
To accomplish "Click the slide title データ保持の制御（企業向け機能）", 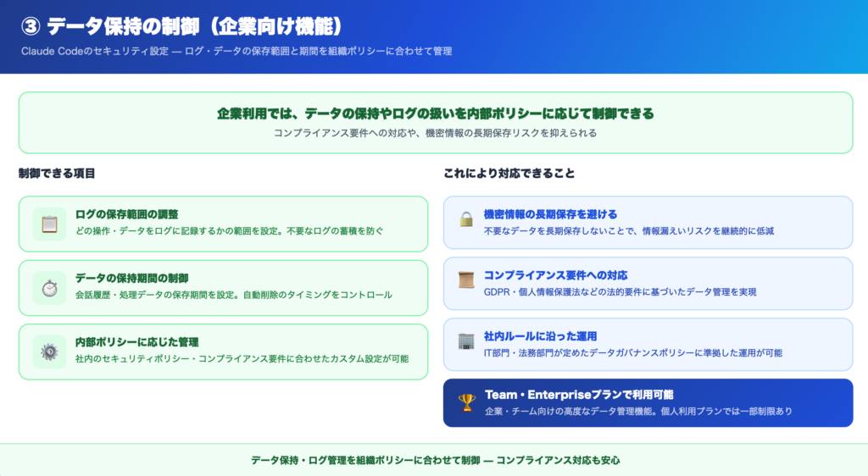I will [182, 26].
